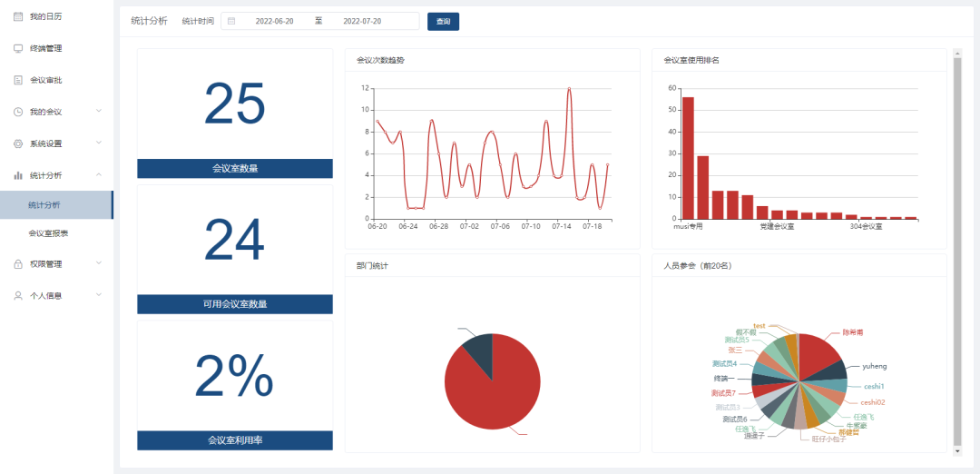
Task: Click the calendar icon in date range field
Action: pyautogui.click(x=231, y=21)
